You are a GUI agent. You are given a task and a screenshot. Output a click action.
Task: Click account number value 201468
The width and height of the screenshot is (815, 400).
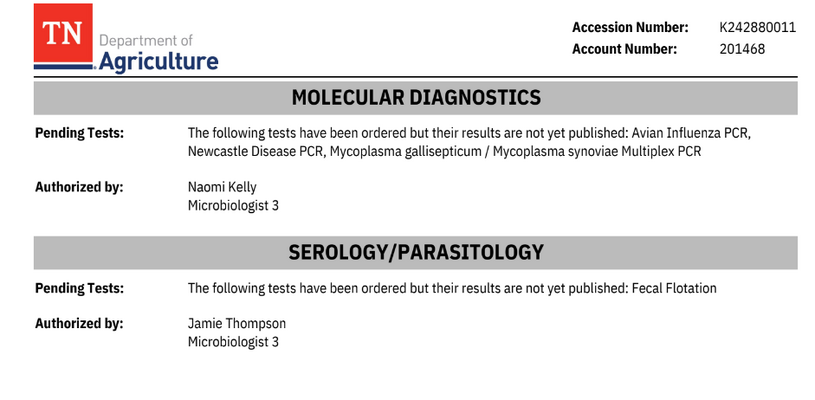pyautogui.click(x=742, y=49)
